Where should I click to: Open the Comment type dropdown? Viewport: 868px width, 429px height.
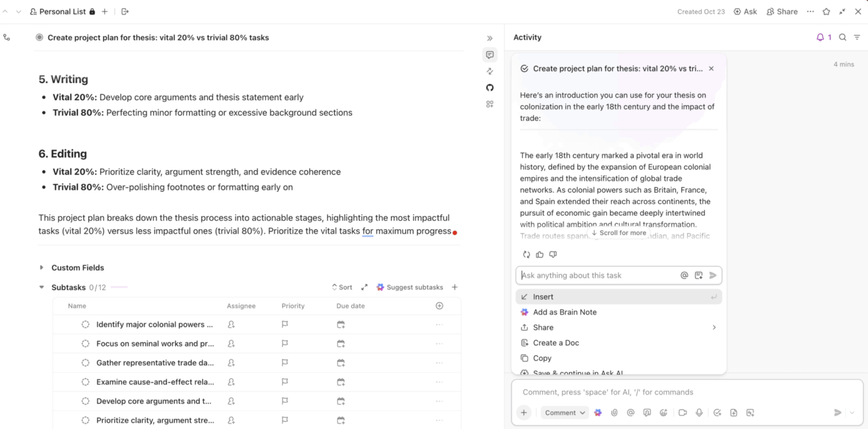point(565,413)
